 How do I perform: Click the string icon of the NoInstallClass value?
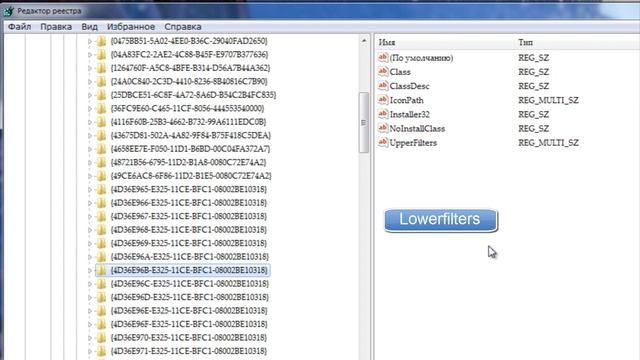(x=382, y=128)
